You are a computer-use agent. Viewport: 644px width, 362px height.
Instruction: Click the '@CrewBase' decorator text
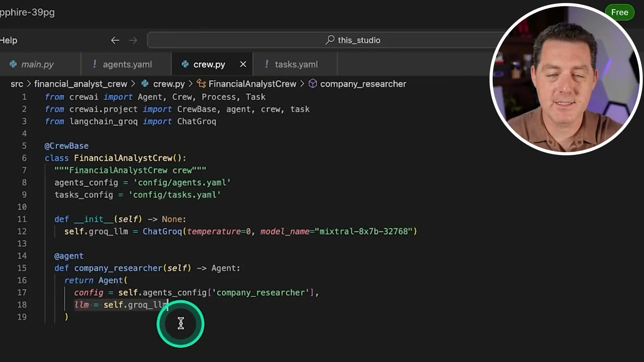click(66, 146)
